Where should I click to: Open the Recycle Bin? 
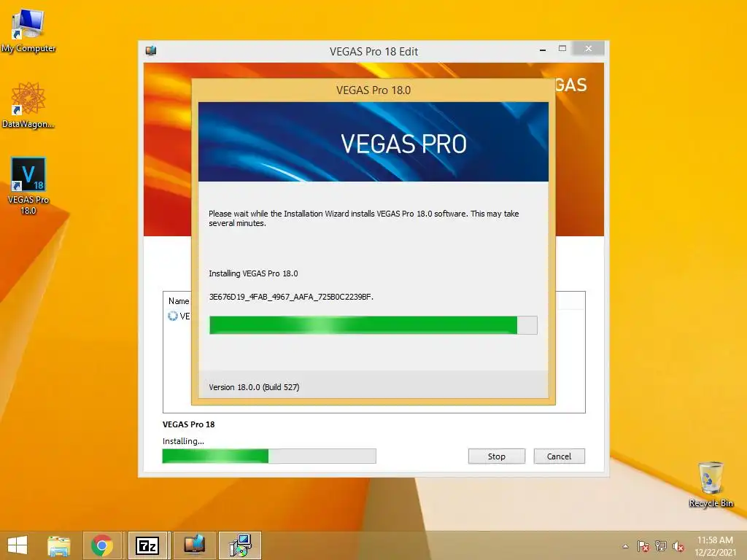pyautogui.click(x=711, y=484)
